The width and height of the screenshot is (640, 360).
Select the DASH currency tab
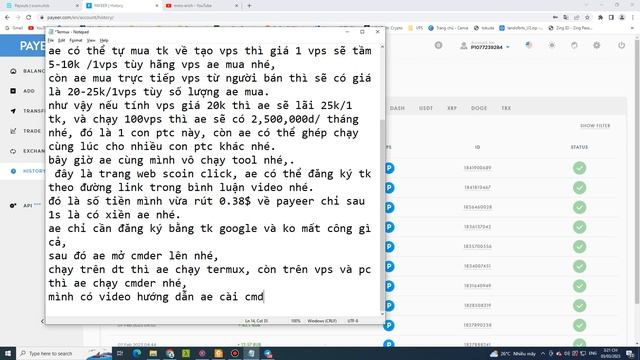pos(397,108)
